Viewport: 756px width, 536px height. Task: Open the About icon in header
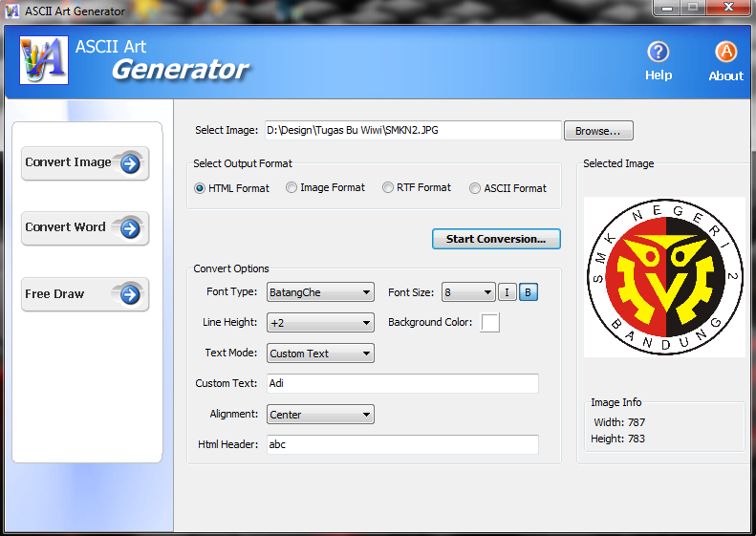[725, 52]
